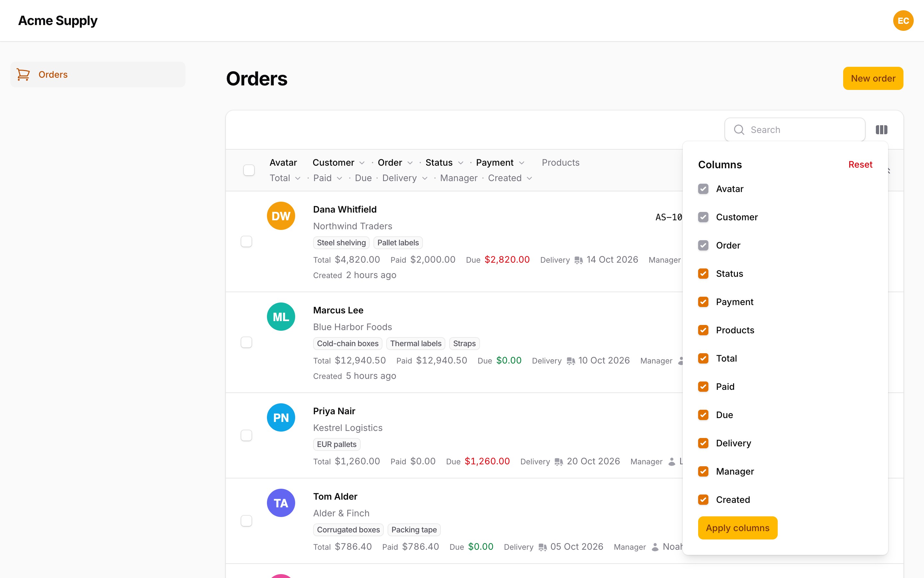Click the Acme Supply brand title
Screen dimensions: 924x578
click(58, 21)
